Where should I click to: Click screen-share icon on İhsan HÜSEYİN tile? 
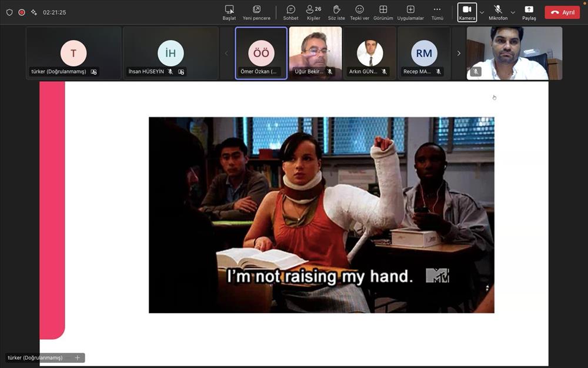(x=181, y=72)
